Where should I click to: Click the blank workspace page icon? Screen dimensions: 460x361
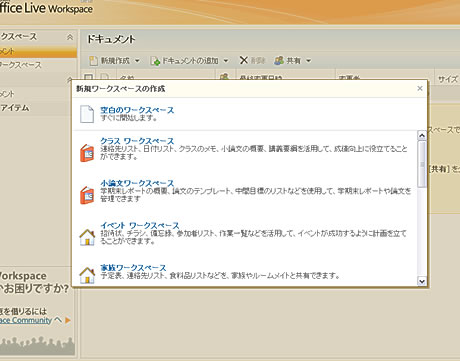(x=87, y=114)
